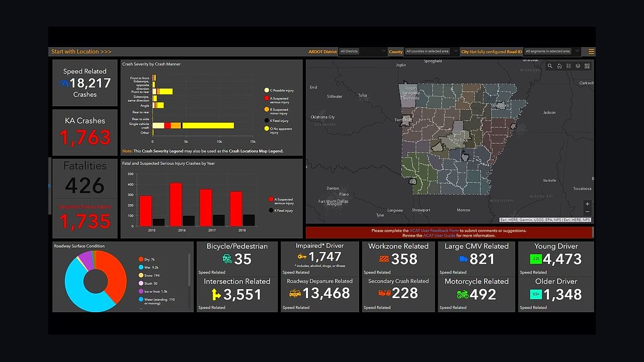Click Water standing or moving legend swatch

click(x=141, y=299)
